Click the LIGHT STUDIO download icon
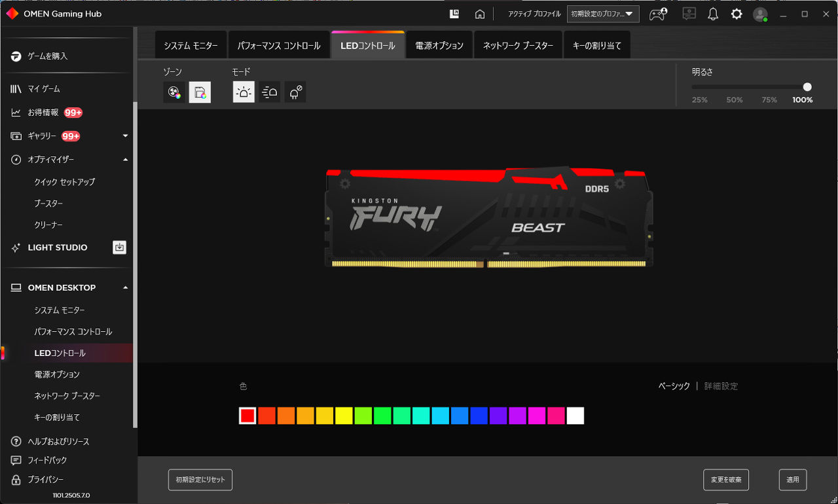This screenshot has height=504, width=838. click(119, 247)
